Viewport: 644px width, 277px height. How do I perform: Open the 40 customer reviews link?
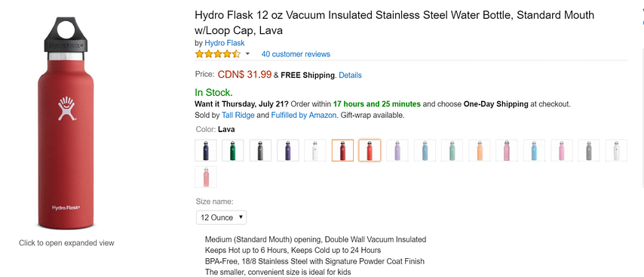[296, 54]
